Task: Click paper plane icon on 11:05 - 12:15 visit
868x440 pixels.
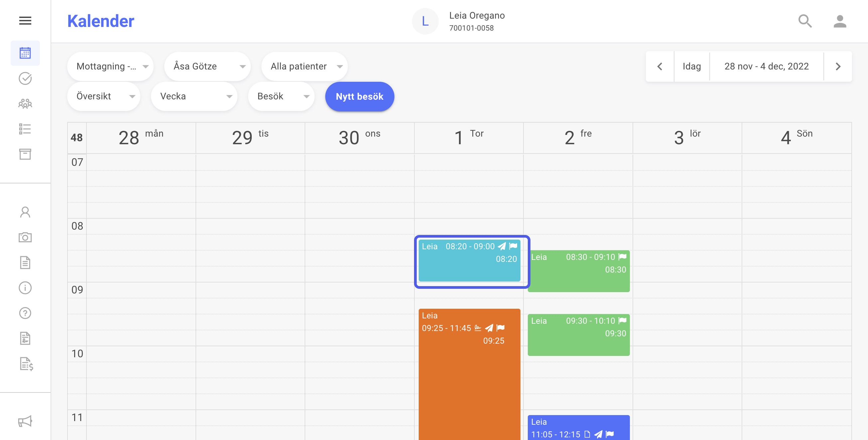Action: point(598,434)
